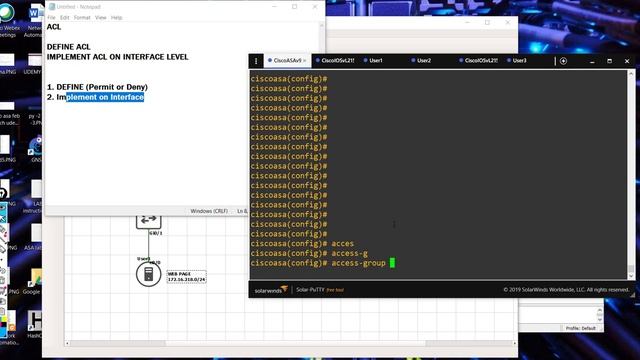Select the server node icon in topology
This screenshot has height=360, width=640.
pyautogui.click(x=149, y=274)
